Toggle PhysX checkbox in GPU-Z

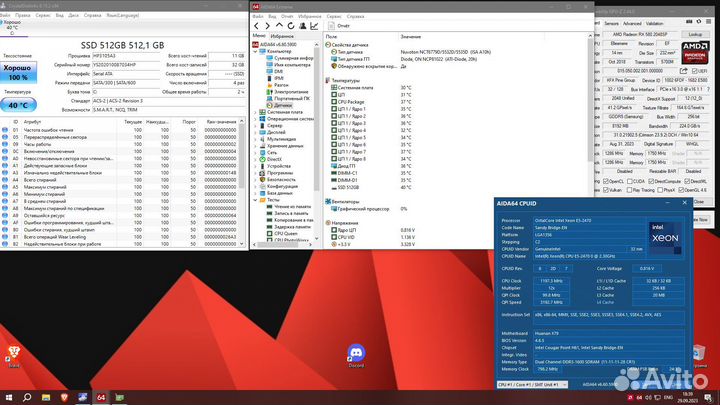660,190
